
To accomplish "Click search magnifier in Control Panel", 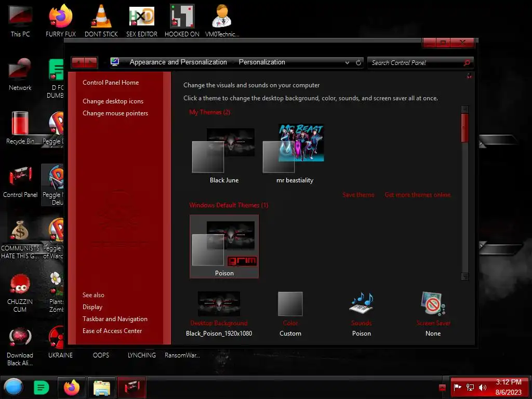I will pos(467,62).
